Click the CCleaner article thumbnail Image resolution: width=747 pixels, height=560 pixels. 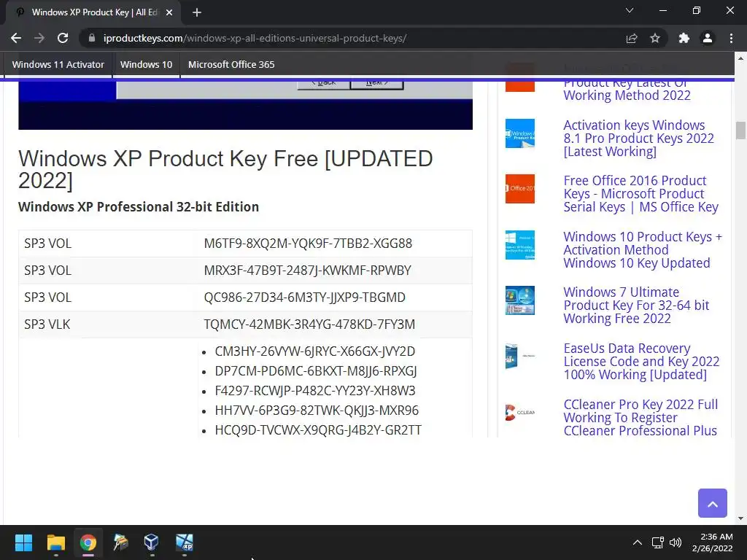click(x=519, y=413)
